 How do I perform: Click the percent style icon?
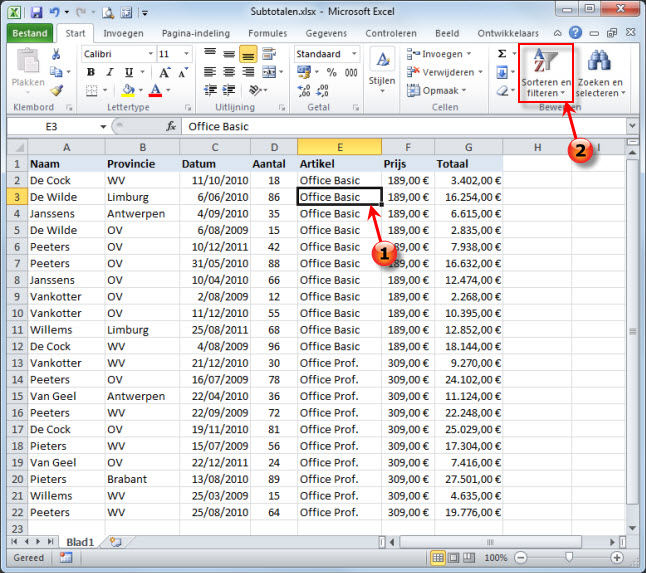point(331,73)
